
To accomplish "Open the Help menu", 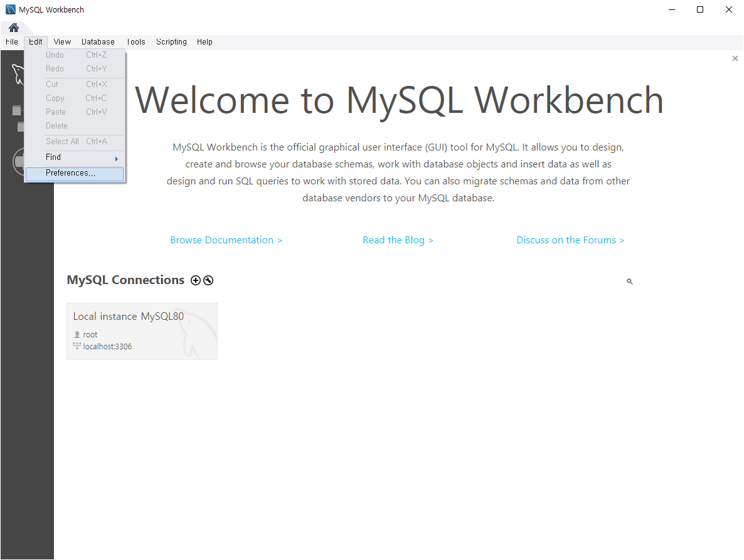I will point(205,42).
